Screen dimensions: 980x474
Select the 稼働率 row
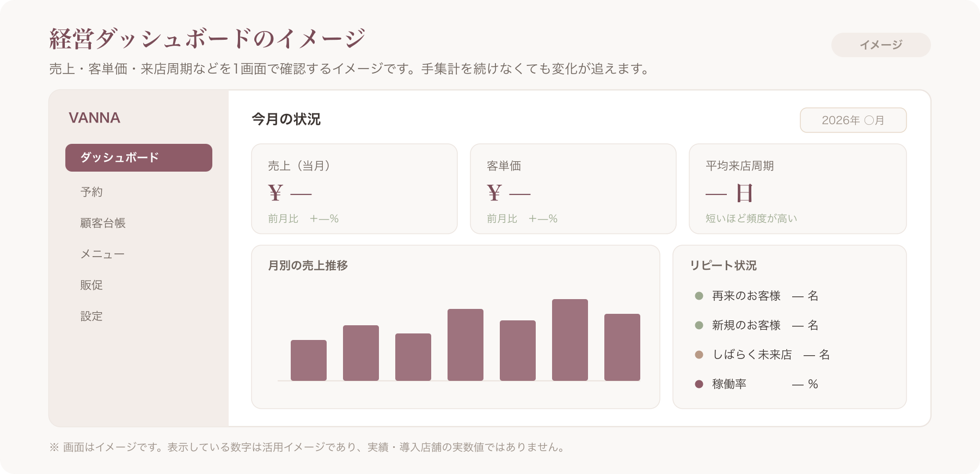(757, 384)
